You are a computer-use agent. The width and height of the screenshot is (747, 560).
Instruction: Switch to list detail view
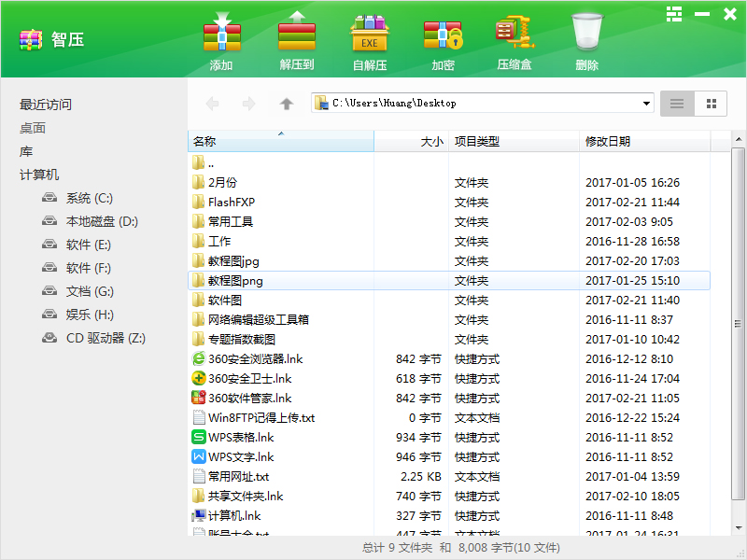tap(677, 104)
